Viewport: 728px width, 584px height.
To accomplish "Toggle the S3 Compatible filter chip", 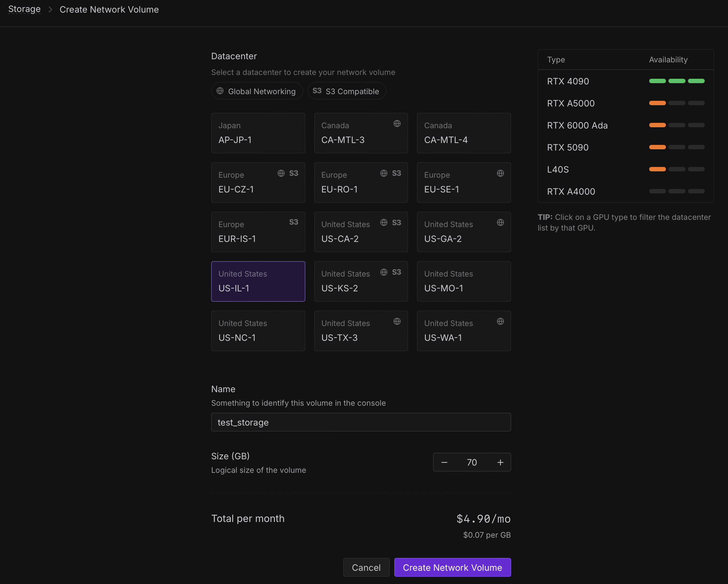I will click(346, 91).
